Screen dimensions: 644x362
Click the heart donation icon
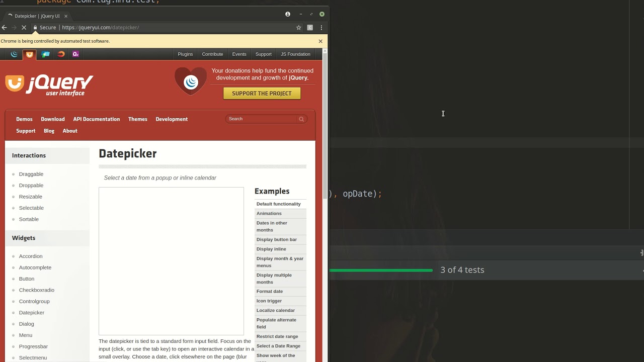191,81
